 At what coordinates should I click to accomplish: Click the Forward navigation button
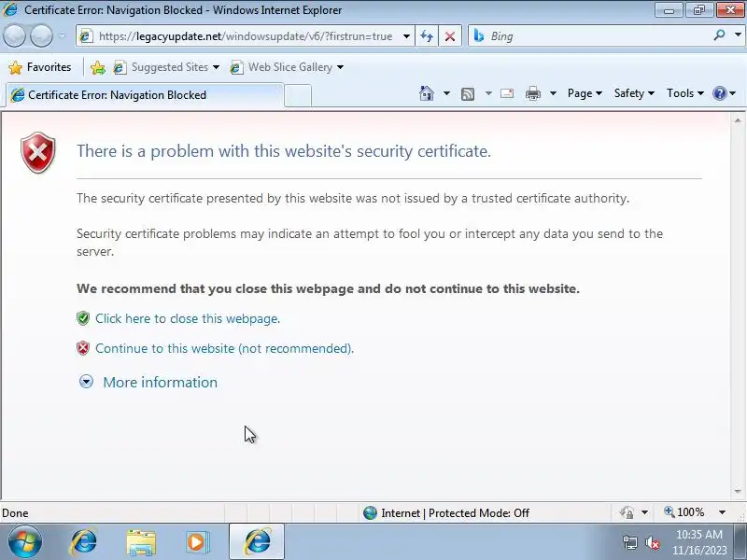(41, 35)
